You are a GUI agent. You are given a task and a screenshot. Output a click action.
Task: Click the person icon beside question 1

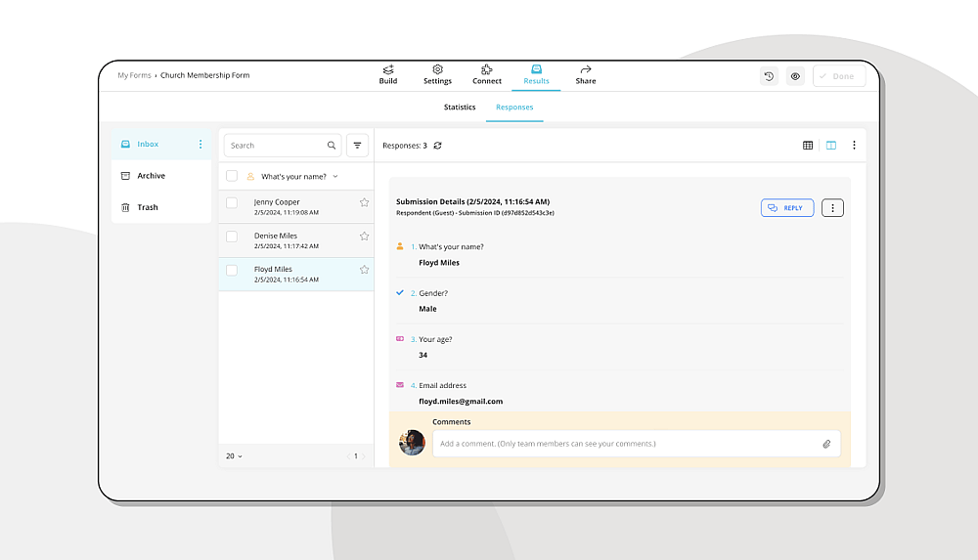(400, 246)
